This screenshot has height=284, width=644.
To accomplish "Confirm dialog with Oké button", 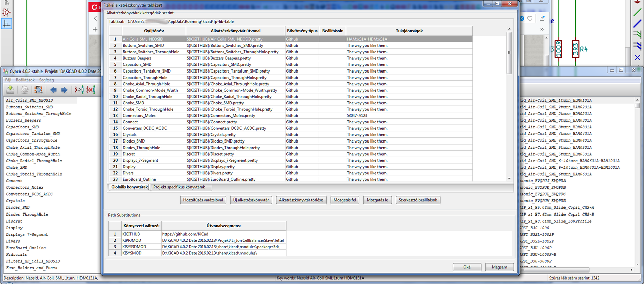I will pos(467,267).
